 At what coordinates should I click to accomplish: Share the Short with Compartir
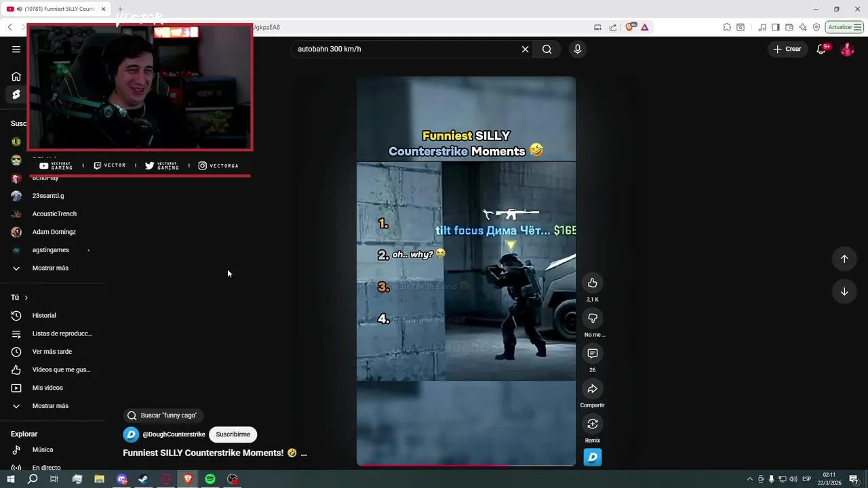click(593, 388)
